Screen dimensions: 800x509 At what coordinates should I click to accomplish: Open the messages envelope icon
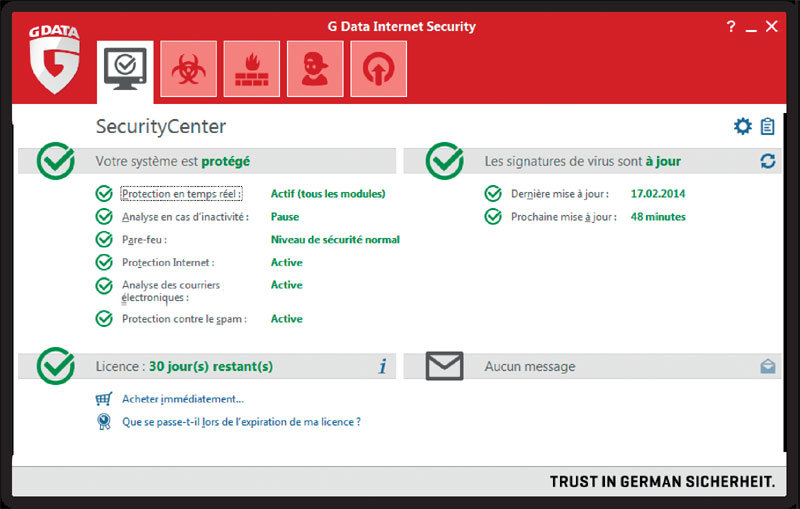coord(444,366)
